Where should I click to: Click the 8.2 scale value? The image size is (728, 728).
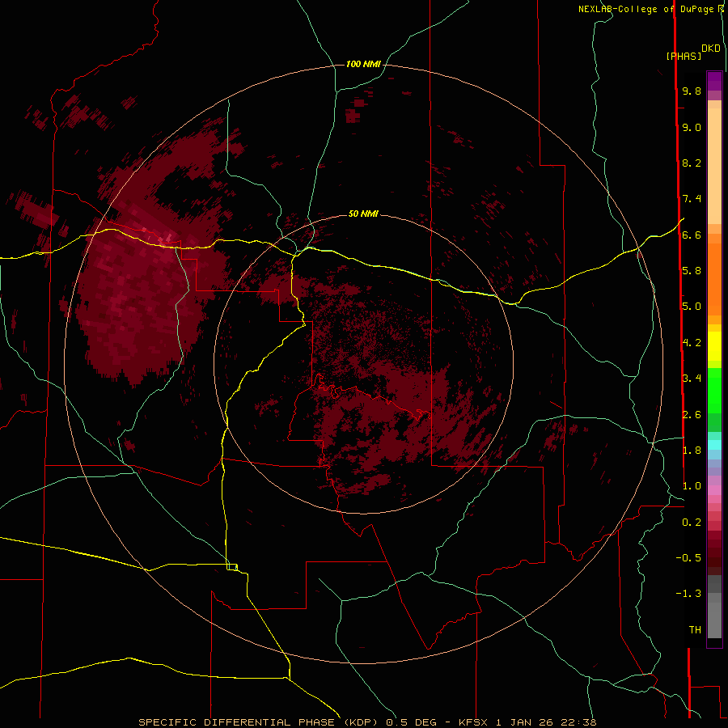(692, 163)
